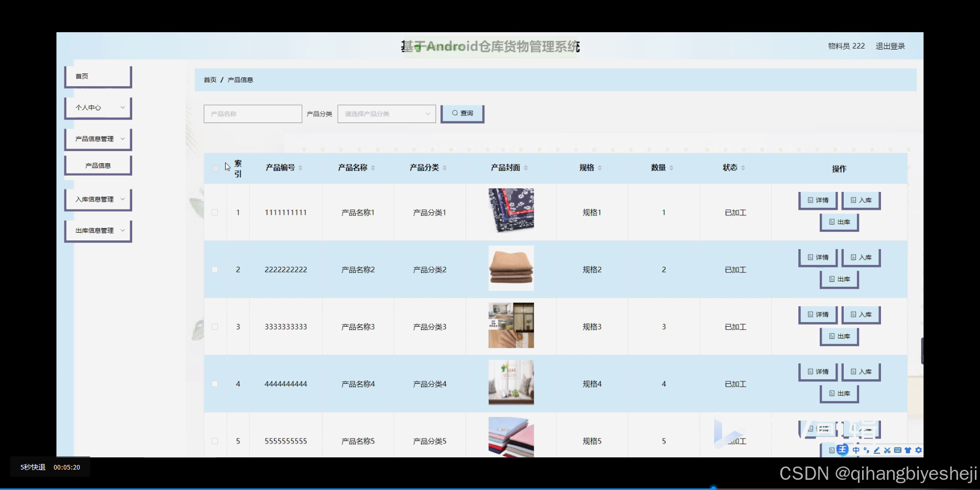Open the input method keyboard icon
The height and width of the screenshot is (490, 980).
coord(897,450)
